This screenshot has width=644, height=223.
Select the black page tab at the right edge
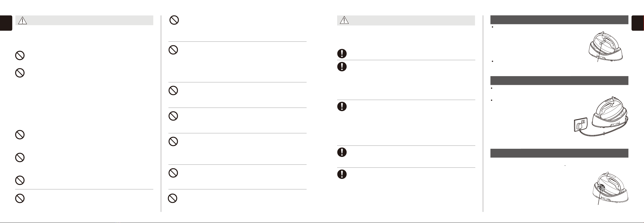pyautogui.click(x=638, y=23)
